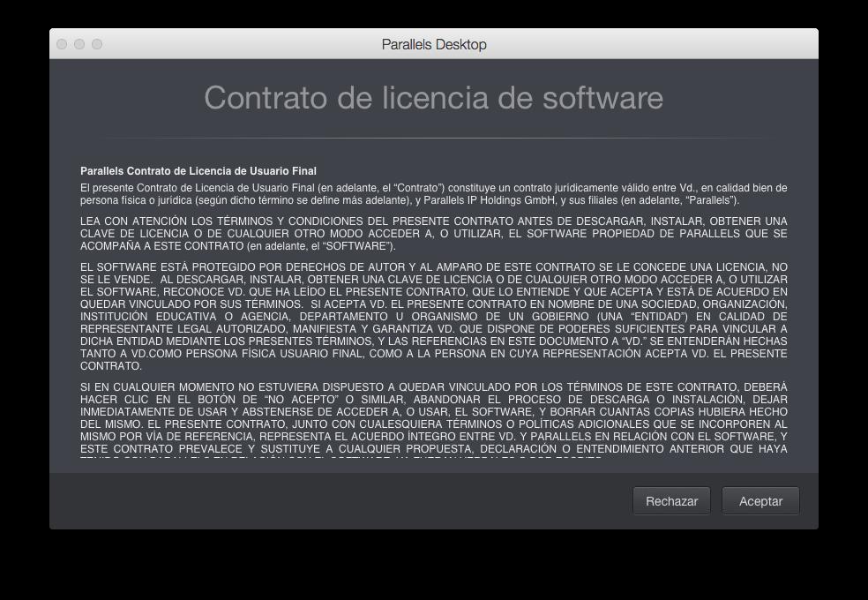Click the paragraph starting El presente Contrato

point(433,194)
